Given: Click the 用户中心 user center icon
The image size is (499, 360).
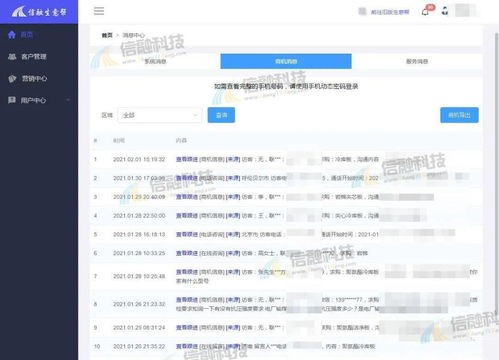Looking at the screenshot, I should [x=12, y=100].
